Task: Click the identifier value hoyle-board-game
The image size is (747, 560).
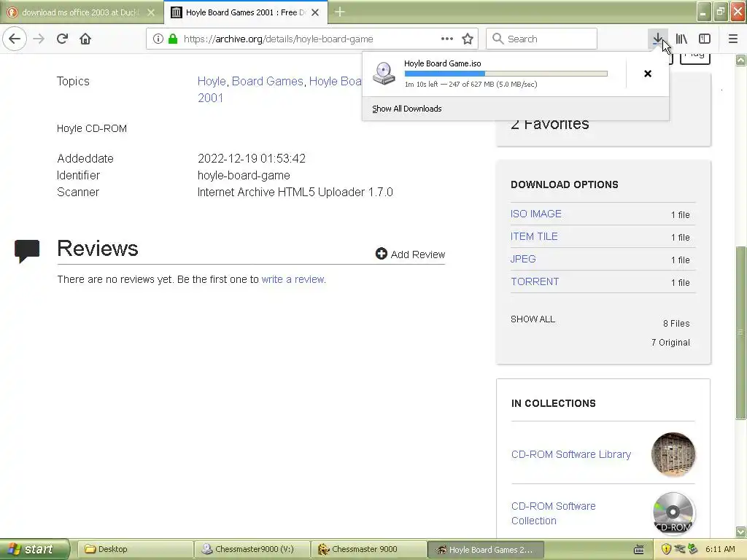Action: click(244, 175)
